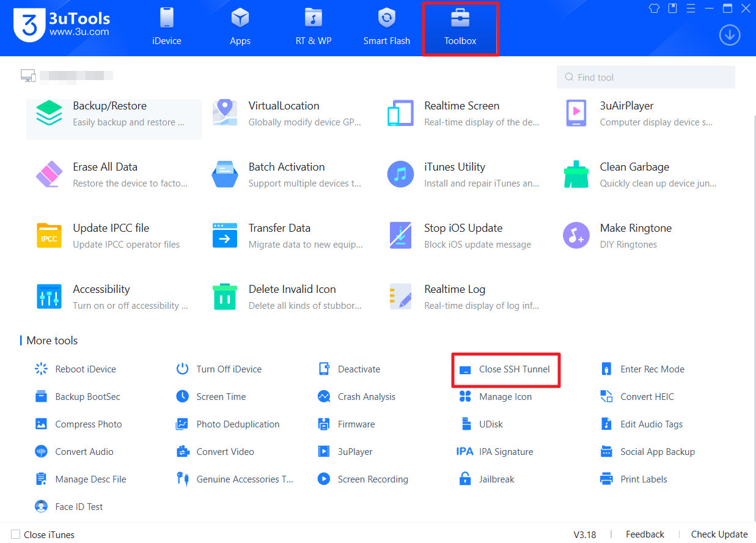Open Genuine Accessories Test tool

point(235,479)
